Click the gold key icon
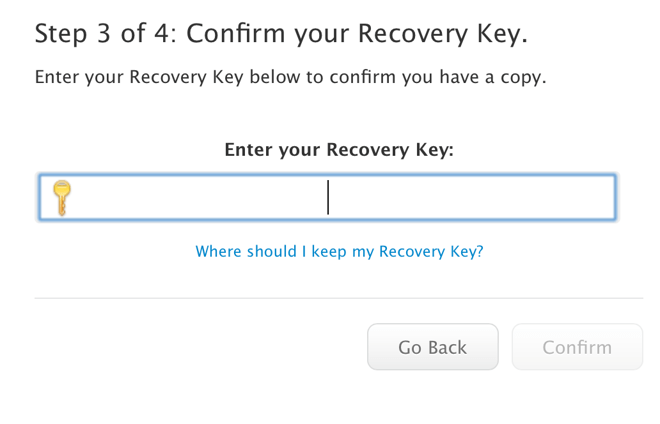Viewport: 660px width, 424px height. coord(62,197)
